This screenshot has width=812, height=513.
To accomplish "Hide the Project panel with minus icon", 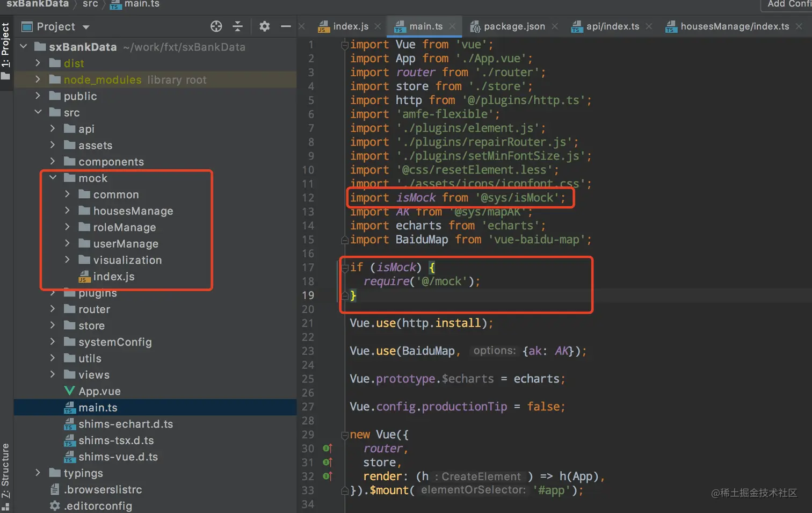I will point(286,26).
